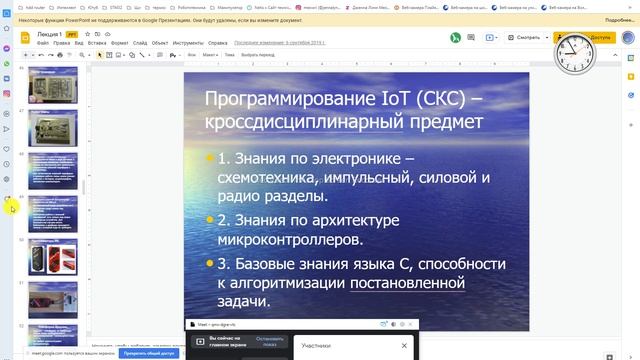Open the Calendar icon in right side panel
640x360 pixels.
coord(631,58)
